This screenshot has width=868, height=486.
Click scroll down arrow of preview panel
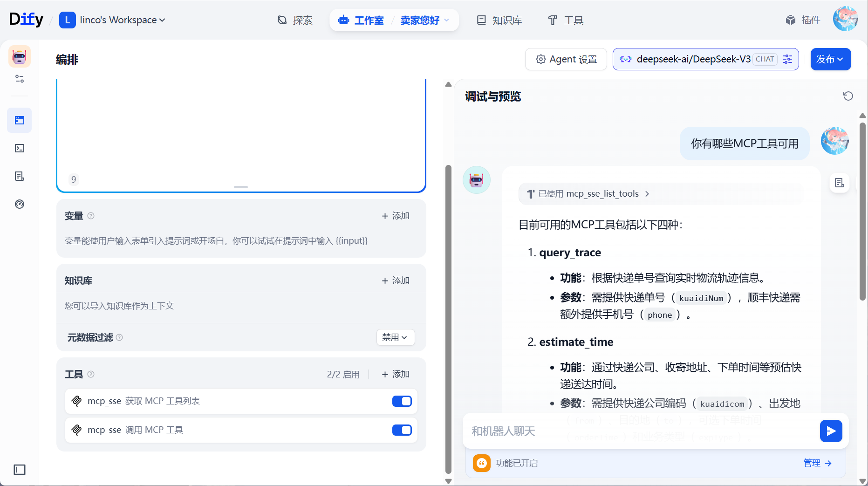(862, 481)
